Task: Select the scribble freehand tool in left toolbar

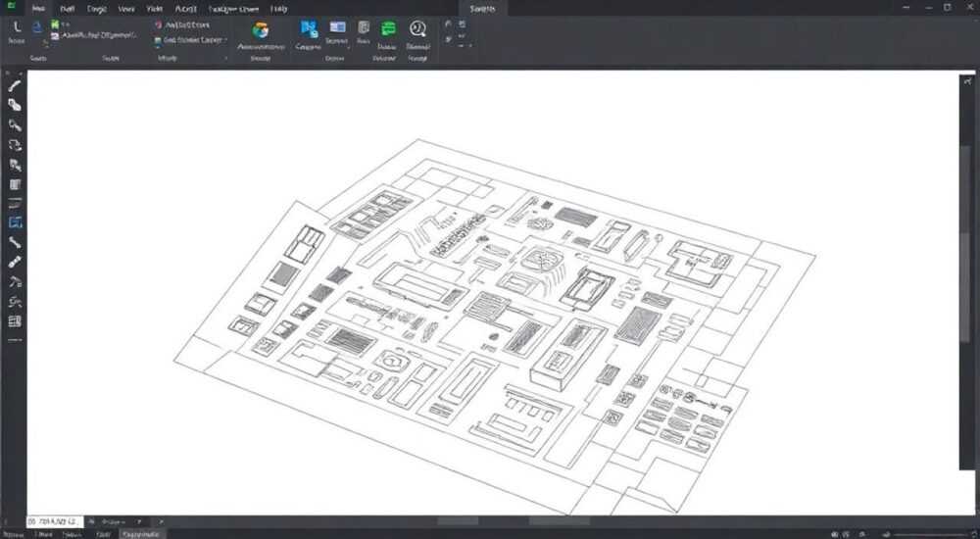Action: [x=15, y=302]
